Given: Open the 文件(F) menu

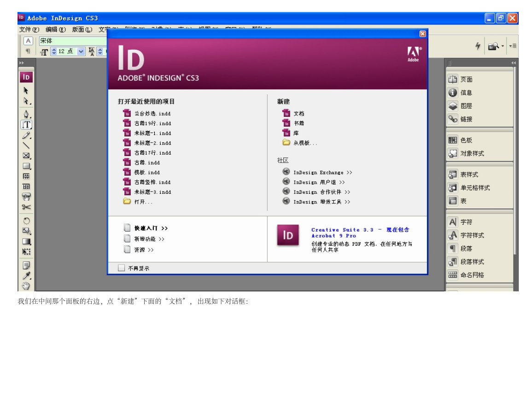Looking at the screenshot, I should (29, 29).
